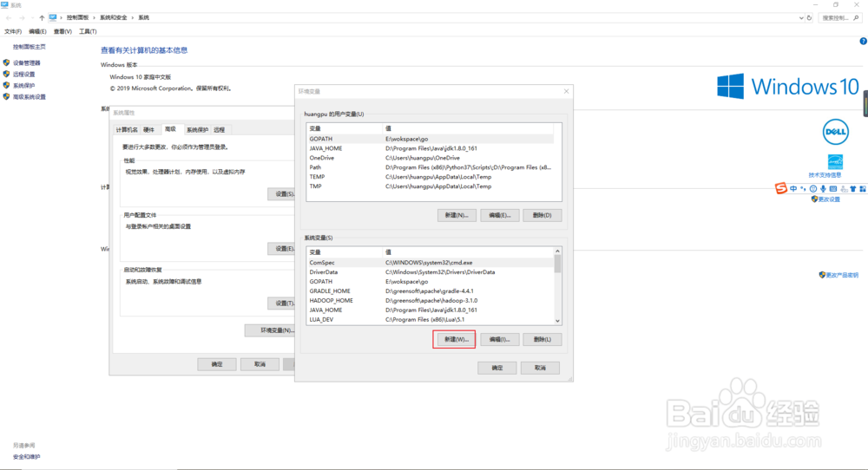Switch to 硬件 tab in 系统属性
The image size is (868, 470).
149,130
